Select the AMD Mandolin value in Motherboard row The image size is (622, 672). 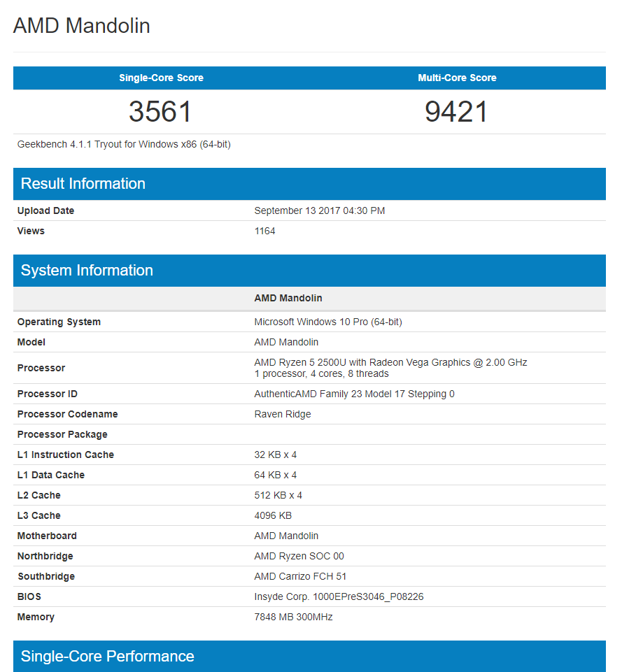click(286, 536)
